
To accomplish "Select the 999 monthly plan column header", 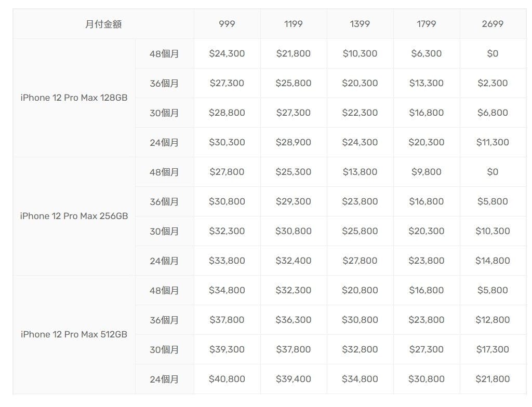I will point(227,24).
